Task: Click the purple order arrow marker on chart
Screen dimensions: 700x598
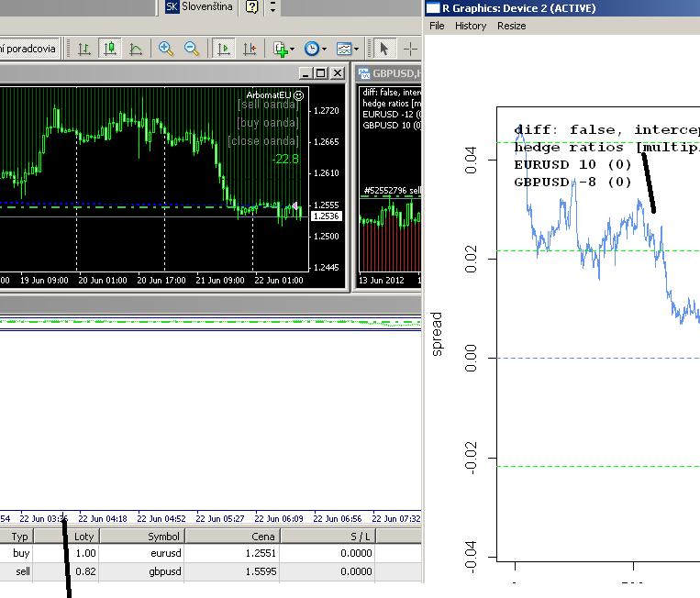Action: tap(294, 205)
